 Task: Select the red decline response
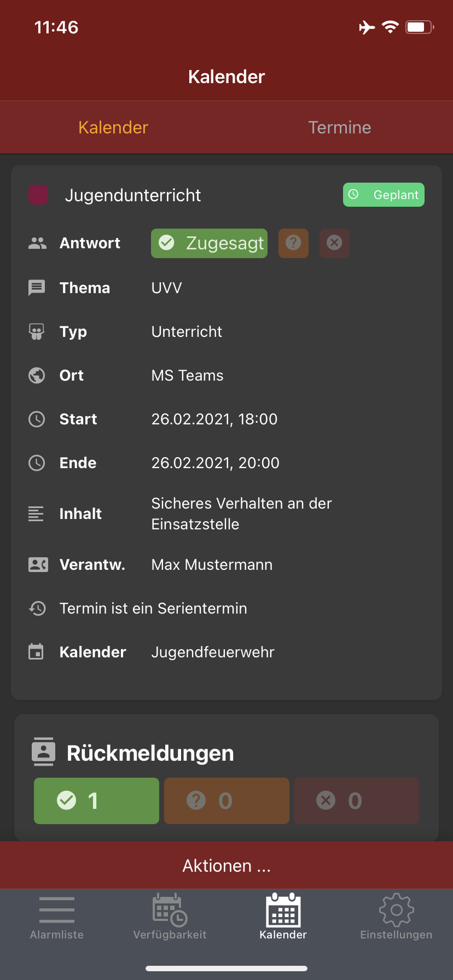(x=334, y=243)
